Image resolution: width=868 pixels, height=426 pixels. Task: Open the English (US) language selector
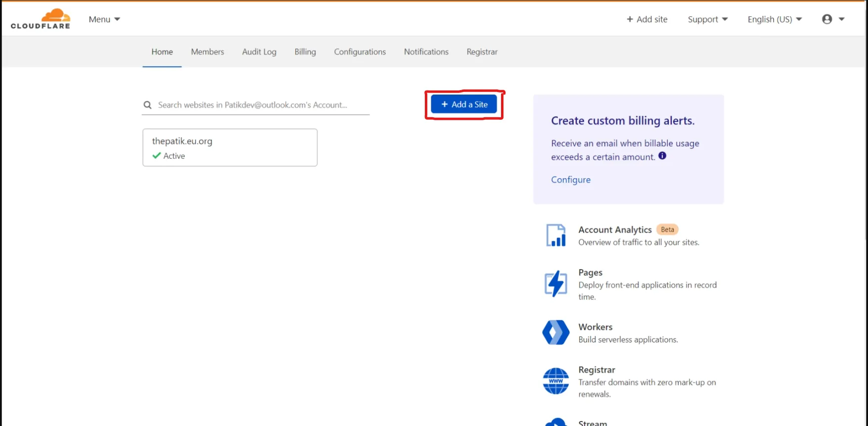[775, 19]
